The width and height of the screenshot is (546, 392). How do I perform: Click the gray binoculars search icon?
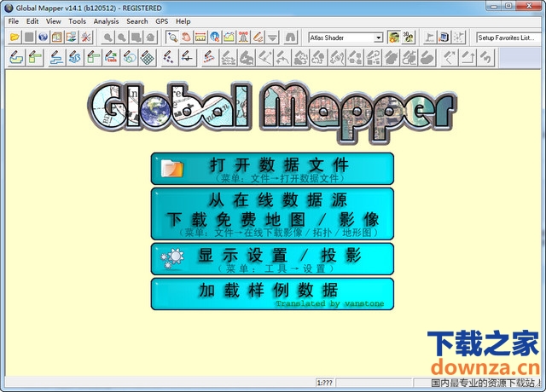[x=290, y=37]
